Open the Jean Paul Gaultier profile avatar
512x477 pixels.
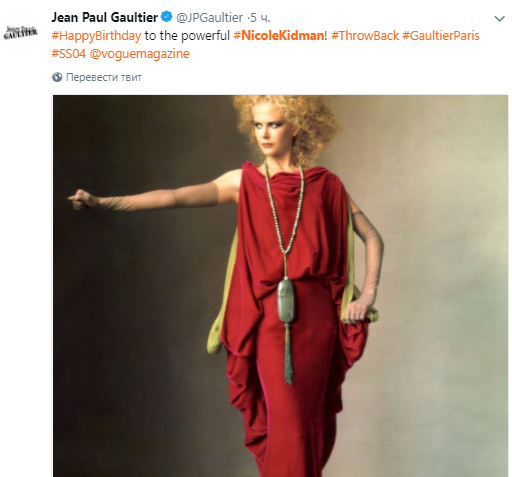21,32
